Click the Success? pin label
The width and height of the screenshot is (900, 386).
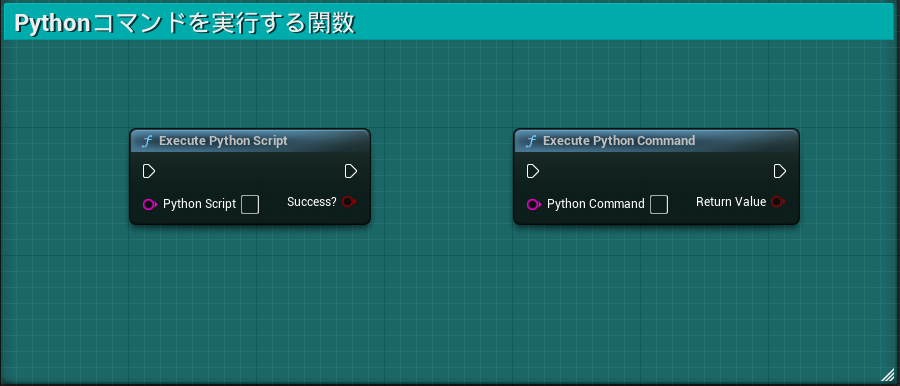coord(312,202)
